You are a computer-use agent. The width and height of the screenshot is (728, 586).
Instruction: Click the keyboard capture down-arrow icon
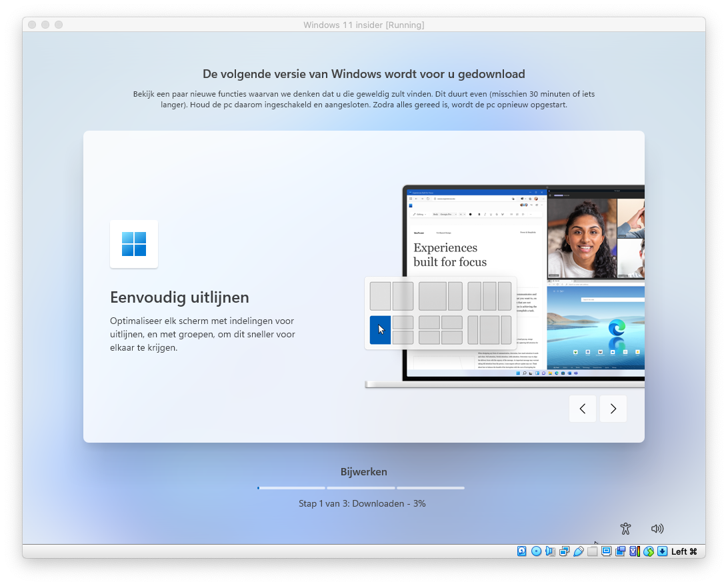pos(662,551)
